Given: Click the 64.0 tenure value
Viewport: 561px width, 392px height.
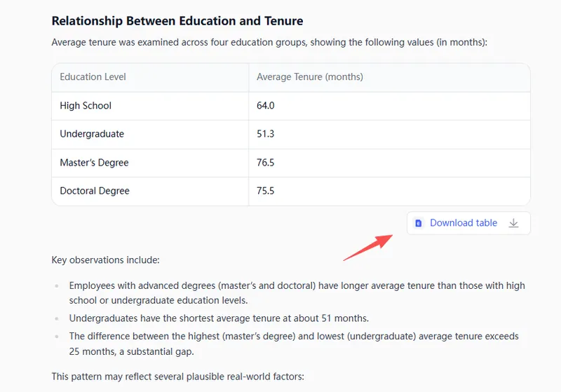Looking at the screenshot, I should (x=266, y=106).
